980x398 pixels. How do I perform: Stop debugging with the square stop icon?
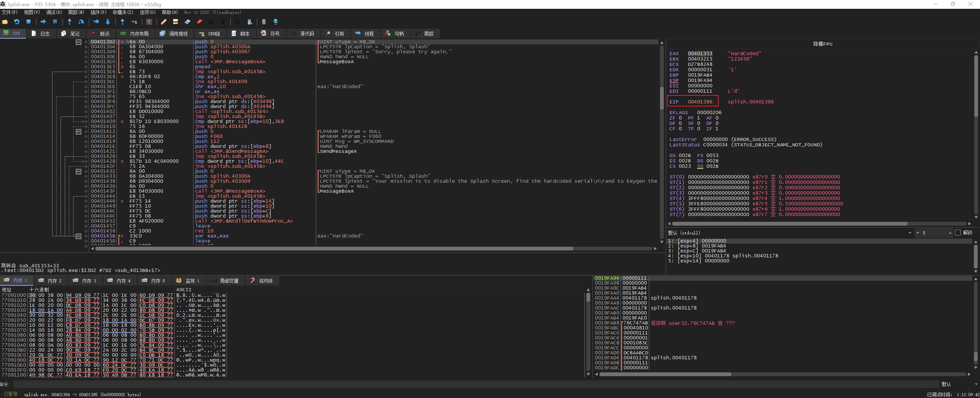tap(28, 22)
